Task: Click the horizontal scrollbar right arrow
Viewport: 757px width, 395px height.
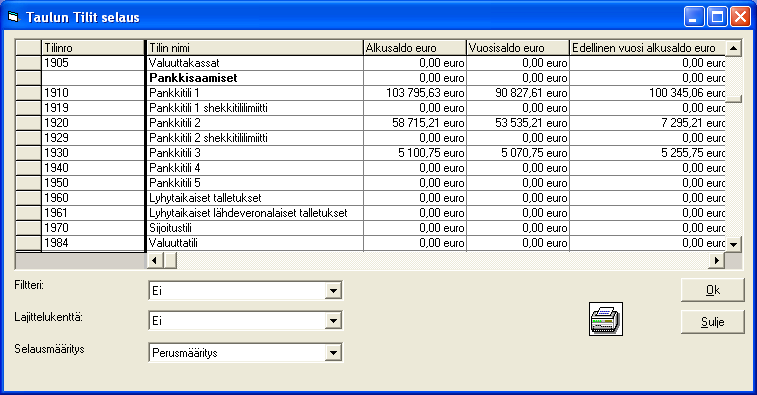Action: (716, 261)
